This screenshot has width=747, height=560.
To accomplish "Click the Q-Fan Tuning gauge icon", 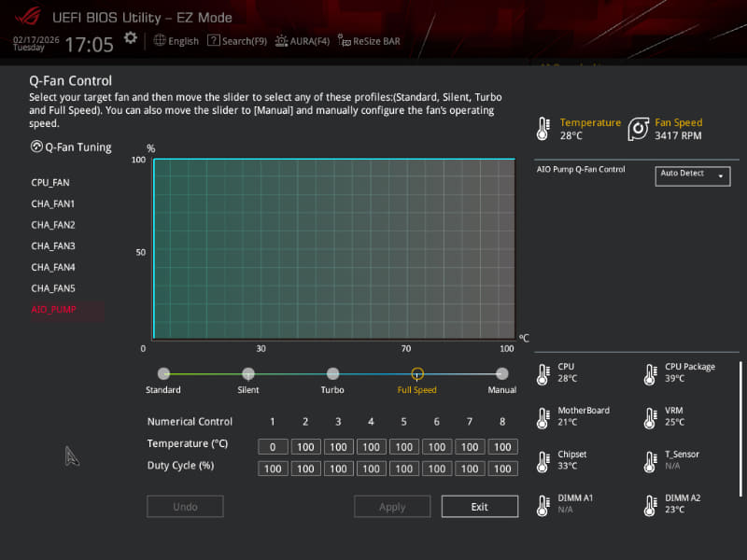I will pyautogui.click(x=36, y=147).
